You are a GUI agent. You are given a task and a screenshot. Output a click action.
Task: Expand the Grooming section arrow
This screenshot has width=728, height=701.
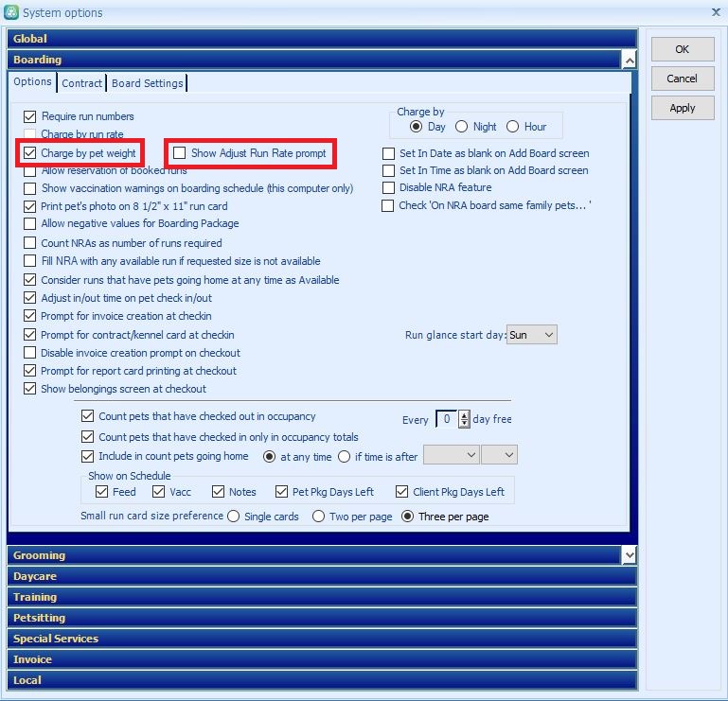(x=629, y=555)
